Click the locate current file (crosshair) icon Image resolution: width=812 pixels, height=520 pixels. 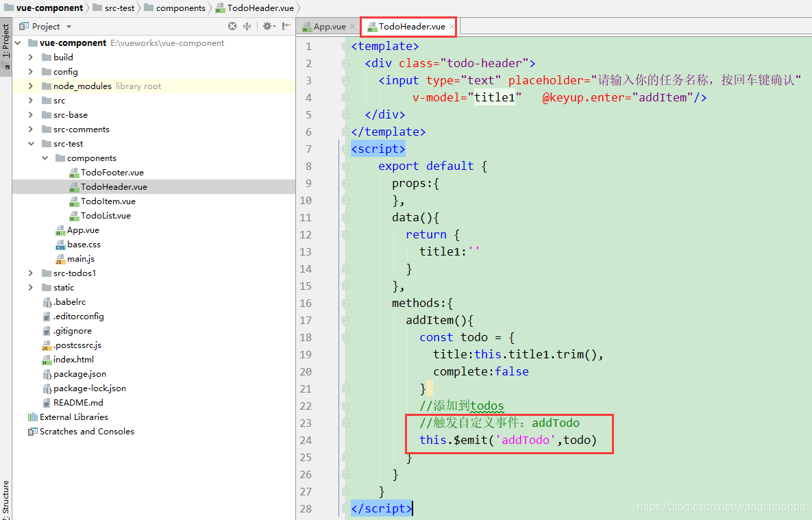[232, 26]
